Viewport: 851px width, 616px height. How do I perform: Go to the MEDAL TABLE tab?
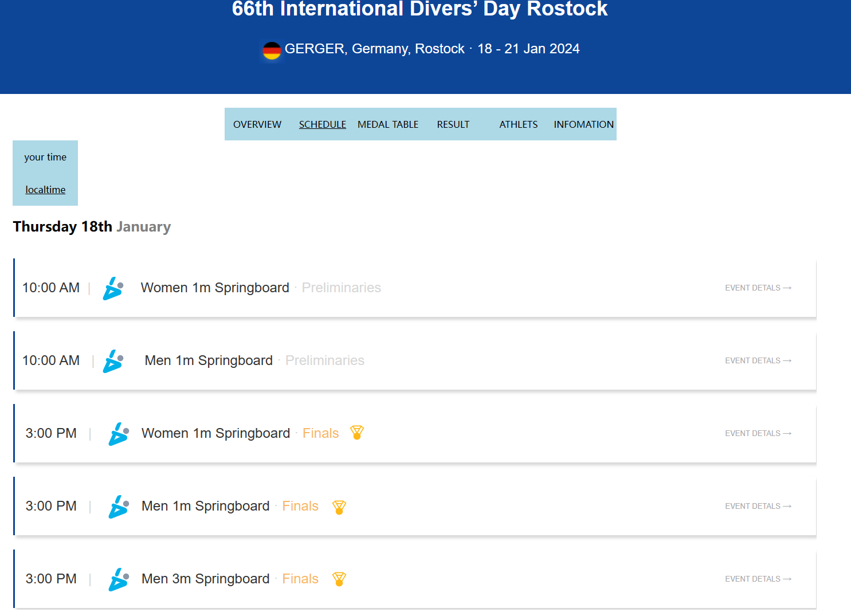tap(388, 124)
